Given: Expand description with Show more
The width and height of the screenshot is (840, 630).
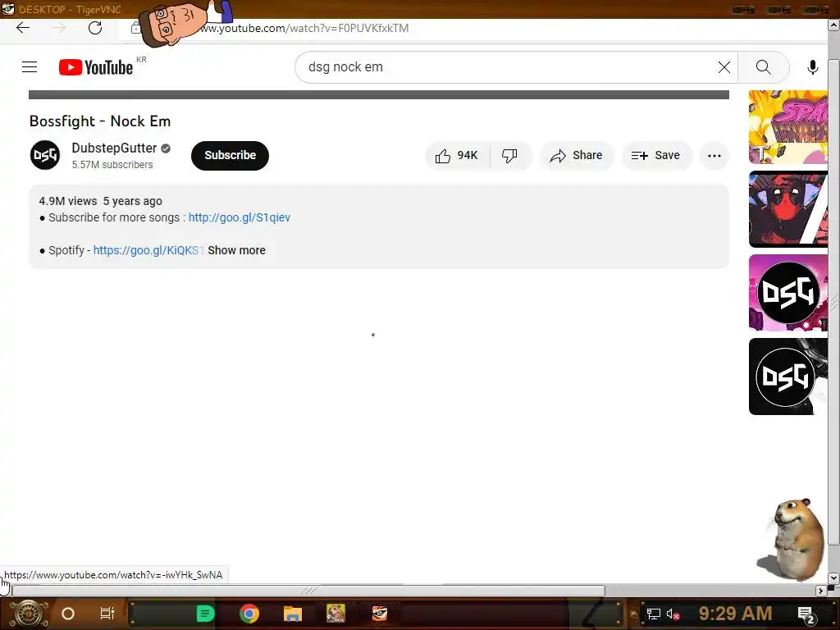Looking at the screenshot, I should tap(236, 250).
